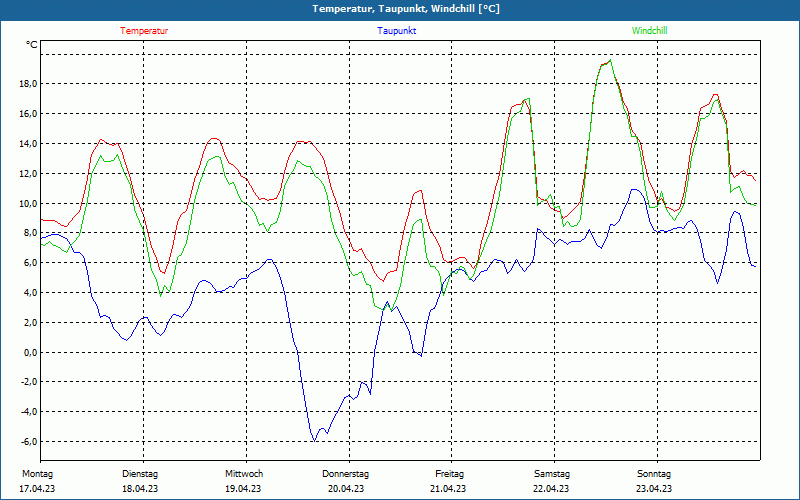Click the 14,0 y-axis value
800x500 pixels.
click(28, 143)
